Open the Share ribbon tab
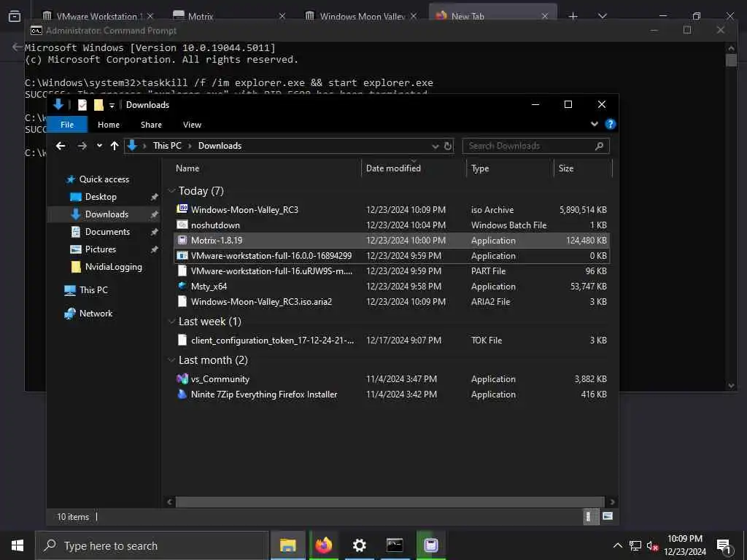Viewport: 747px width, 560px height. [x=151, y=125]
